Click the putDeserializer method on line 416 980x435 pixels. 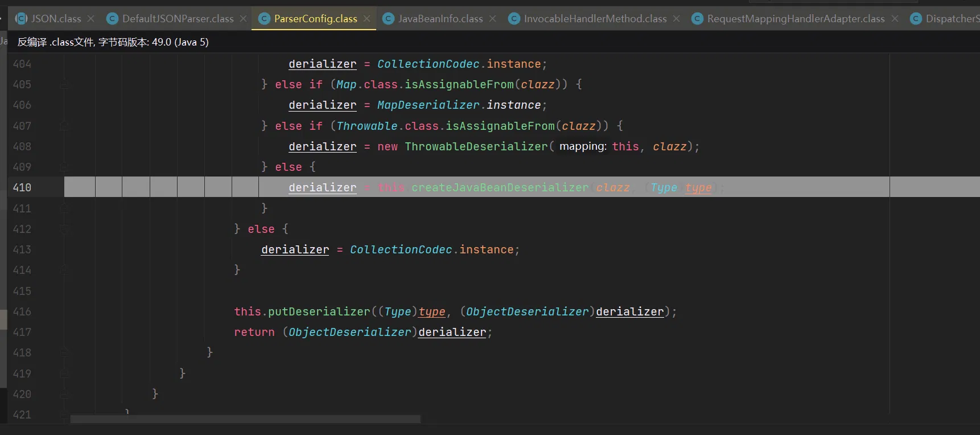tap(319, 312)
